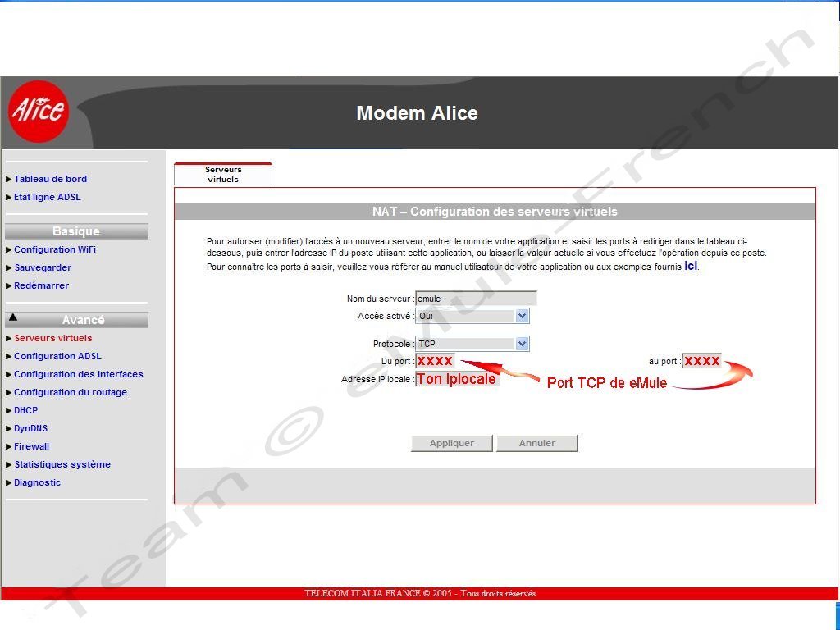Click the Appliquer button
The width and height of the screenshot is (840, 630).
(x=452, y=443)
